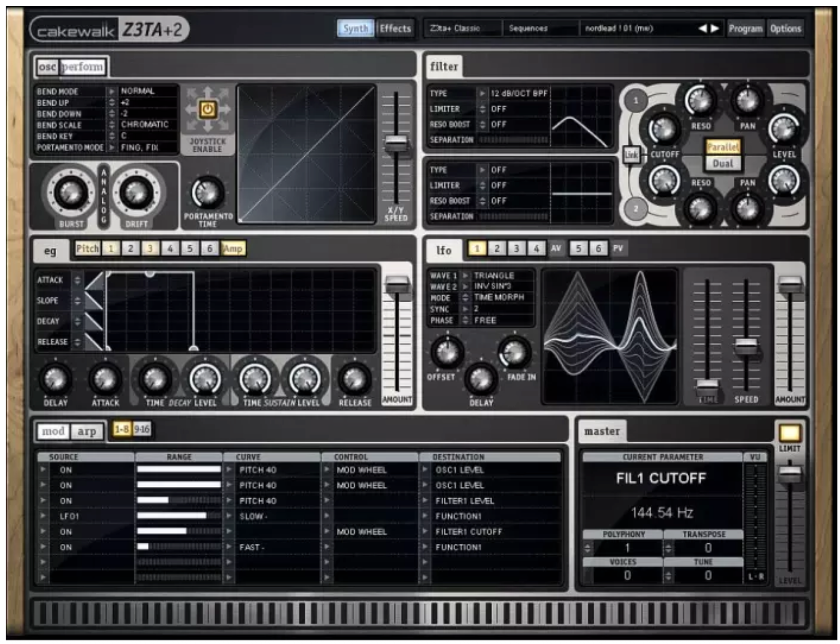Open LFO Wave 1 dropdown
840x644 pixels.
pyautogui.click(x=465, y=276)
